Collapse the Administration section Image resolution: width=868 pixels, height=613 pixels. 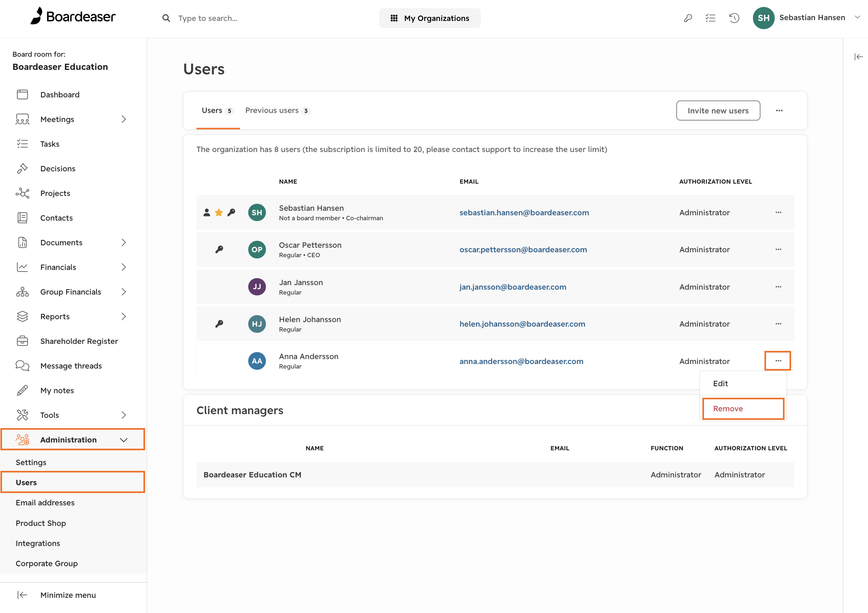pos(124,440)
